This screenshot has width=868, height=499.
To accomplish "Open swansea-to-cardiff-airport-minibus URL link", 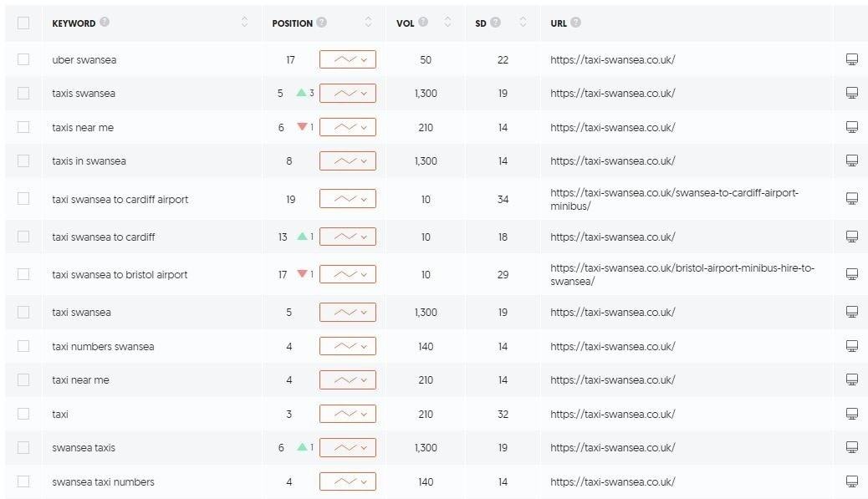I will point(674,199).
